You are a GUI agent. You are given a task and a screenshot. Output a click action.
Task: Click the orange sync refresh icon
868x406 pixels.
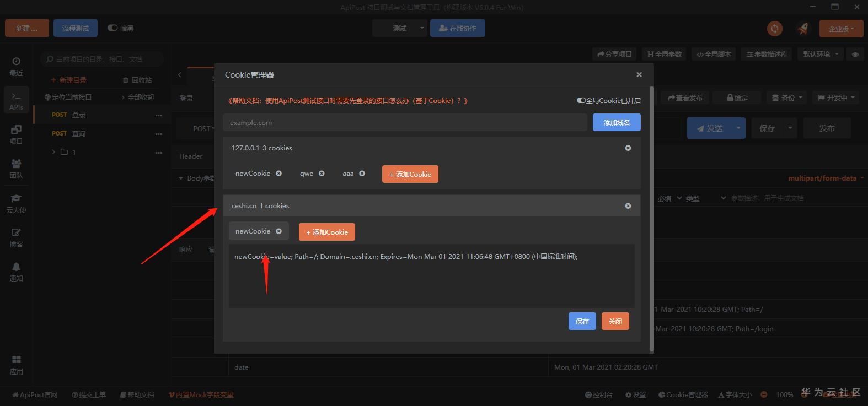coord(775,29)
